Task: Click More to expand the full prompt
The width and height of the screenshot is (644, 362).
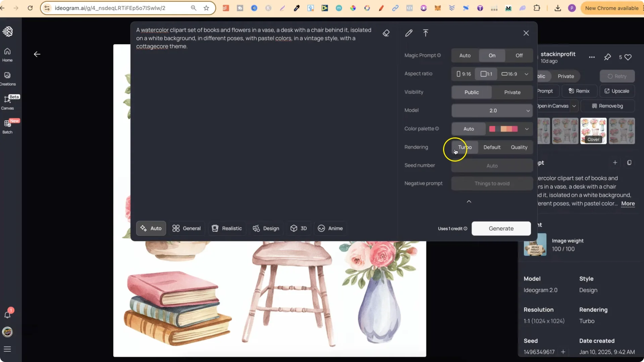Action: [628, 204]
